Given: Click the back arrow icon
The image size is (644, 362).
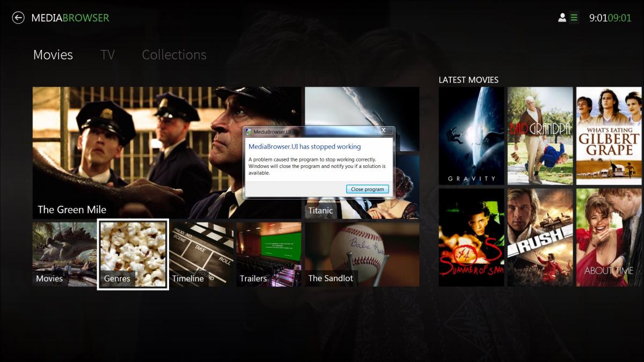Looking at the screenshot, I should click(18, 18).
